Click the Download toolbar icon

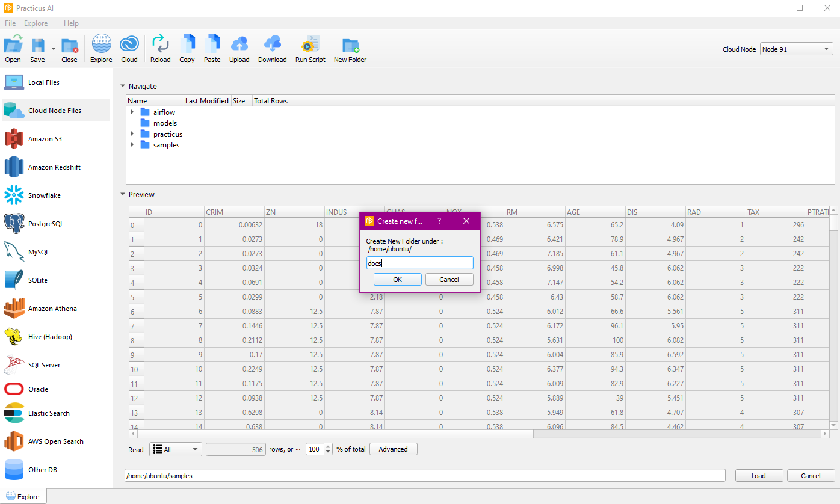[x=272, y=49]
